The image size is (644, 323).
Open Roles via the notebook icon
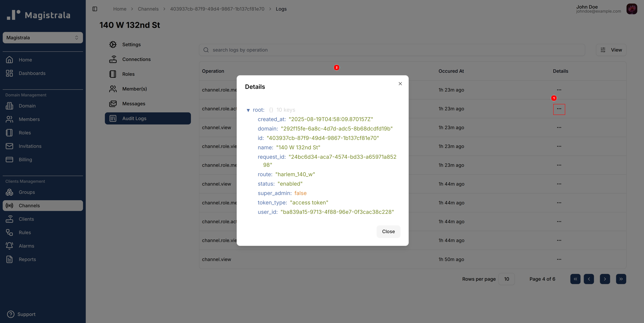[113, 74]
